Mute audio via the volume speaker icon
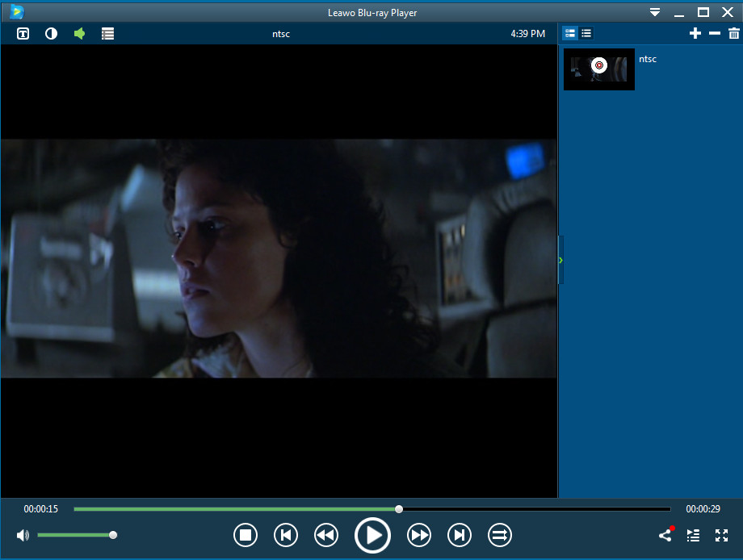The image size is (743, 560). coord(22,535)
